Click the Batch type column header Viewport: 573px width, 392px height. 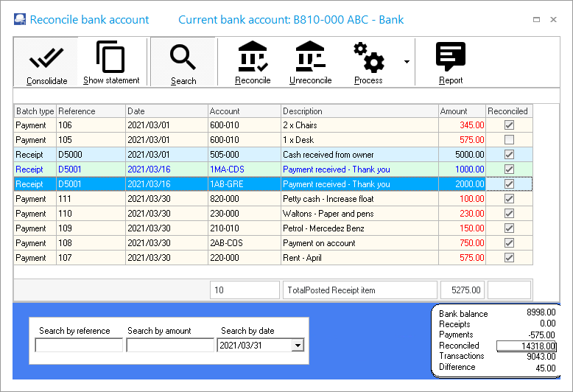click(x=35, y=111)
